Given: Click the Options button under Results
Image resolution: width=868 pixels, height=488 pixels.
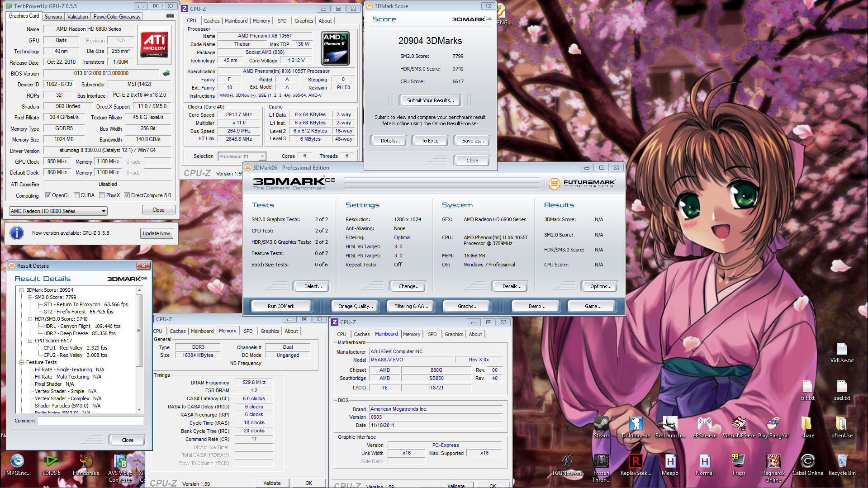Looking at the screenshot, I should (601, 286).
